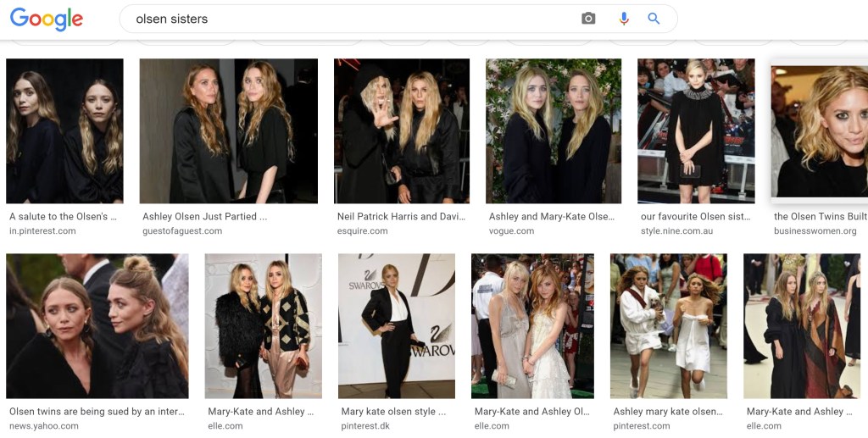Select the businesswomen.org close-up thumbnail

819,130
